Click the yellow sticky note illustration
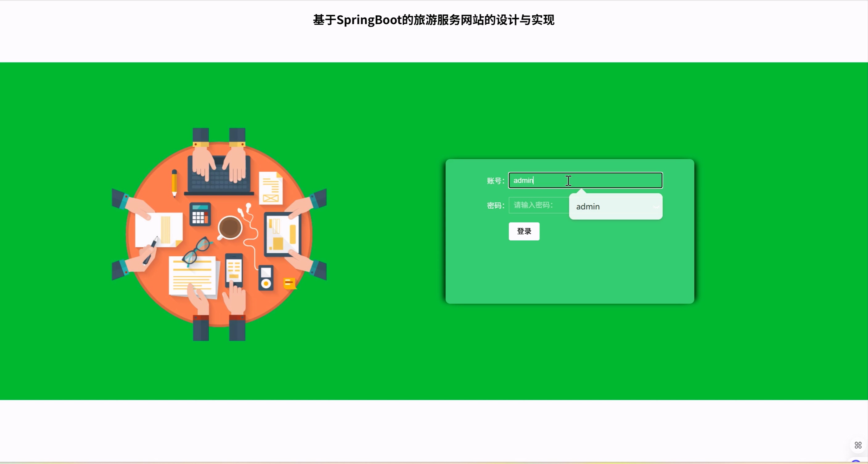 pyautogui.click(x=289, y=283)
